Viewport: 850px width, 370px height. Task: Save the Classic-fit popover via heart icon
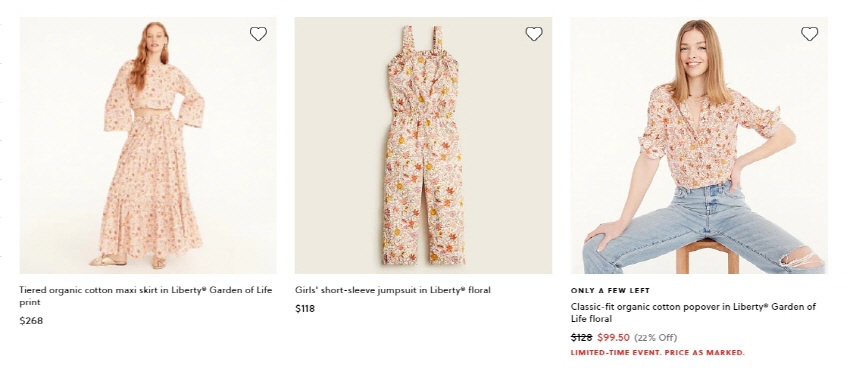click(809, 34)
